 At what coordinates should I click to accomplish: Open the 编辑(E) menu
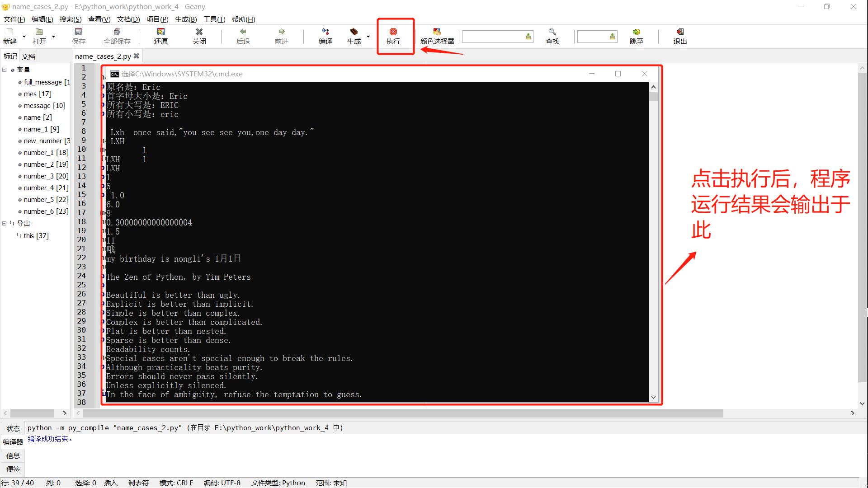42,19
